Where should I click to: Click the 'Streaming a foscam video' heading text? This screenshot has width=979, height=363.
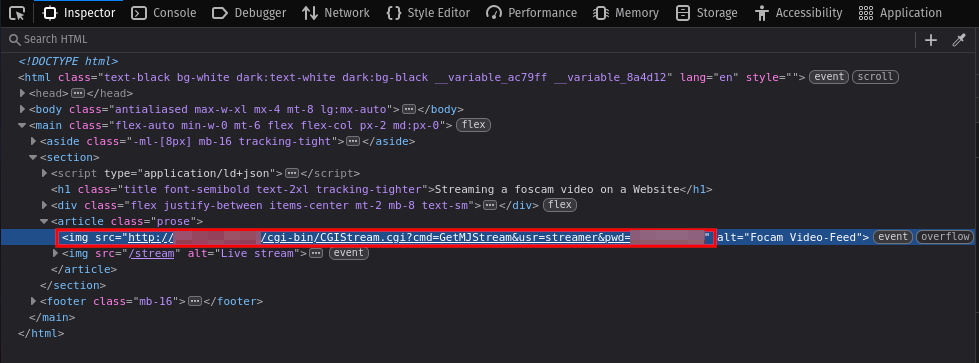coord(557,189)
